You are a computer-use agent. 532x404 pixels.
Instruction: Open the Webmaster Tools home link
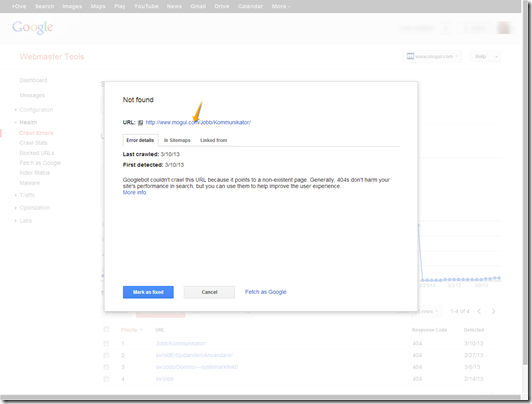click(52, 57)
